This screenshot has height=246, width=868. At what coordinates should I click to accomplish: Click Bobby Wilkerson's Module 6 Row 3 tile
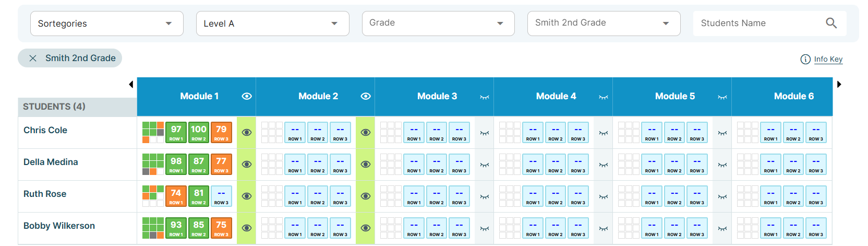point(816,228)
